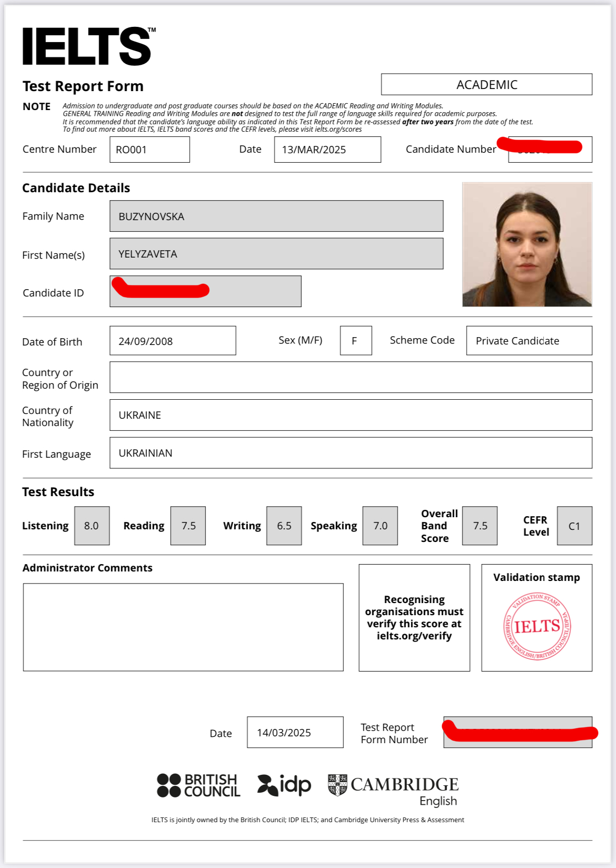Click the First Language field UKRAINIAN

(x=351, y=453)
